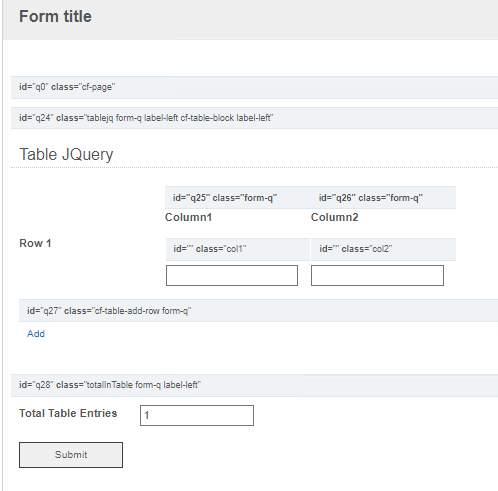This screenshot has width=498, height=491.
Task: Click the gray form header banner
Action: (250, 20)
